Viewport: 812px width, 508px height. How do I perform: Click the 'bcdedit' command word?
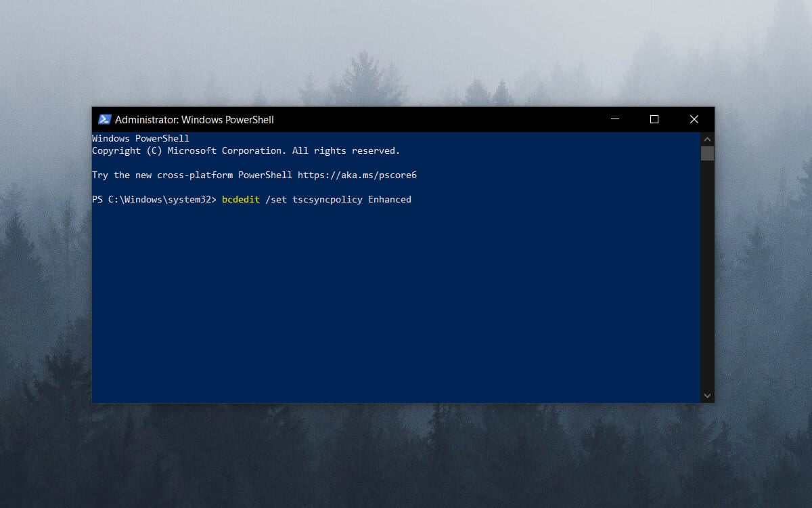click(x=241, y=199)
